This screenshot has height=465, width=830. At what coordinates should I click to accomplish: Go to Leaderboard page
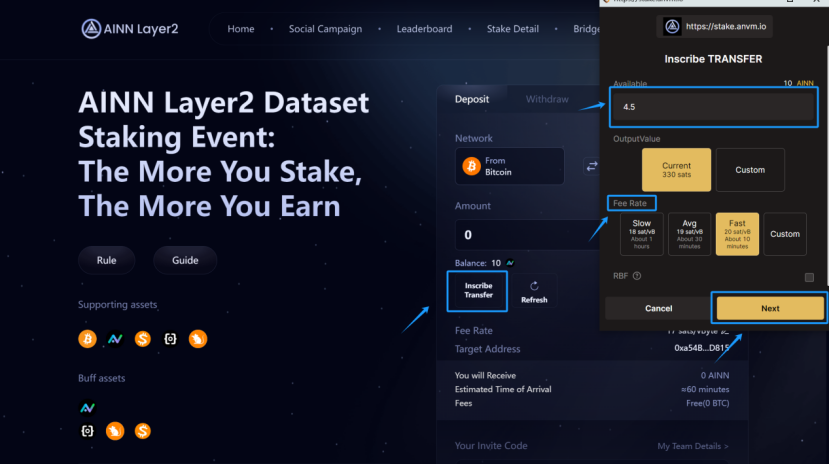tap(425, 29)
